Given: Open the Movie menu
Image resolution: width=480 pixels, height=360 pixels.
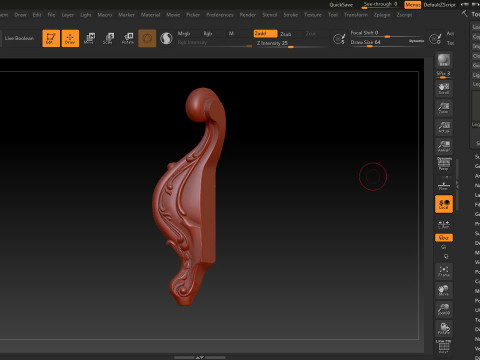Looking at the screenshot, I should (x=173, y=15).
